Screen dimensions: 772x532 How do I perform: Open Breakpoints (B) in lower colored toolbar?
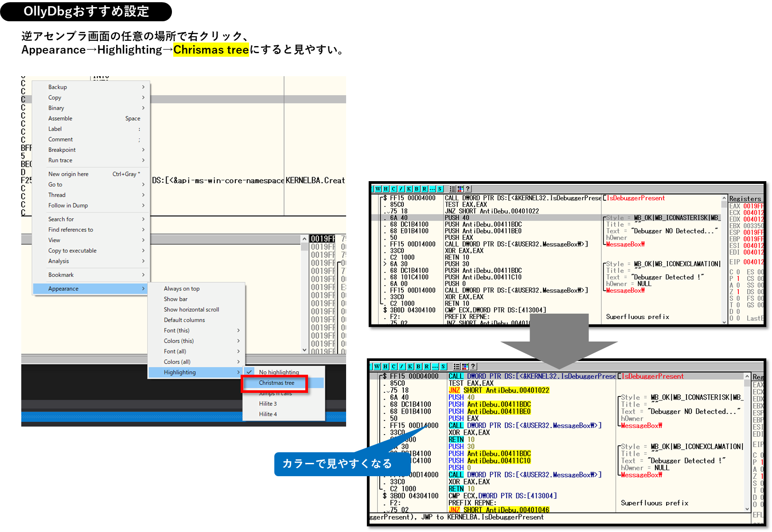(418, 366)
